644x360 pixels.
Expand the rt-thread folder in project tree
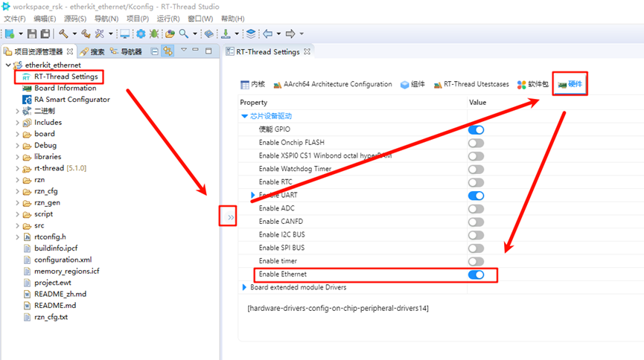point(18,168)
